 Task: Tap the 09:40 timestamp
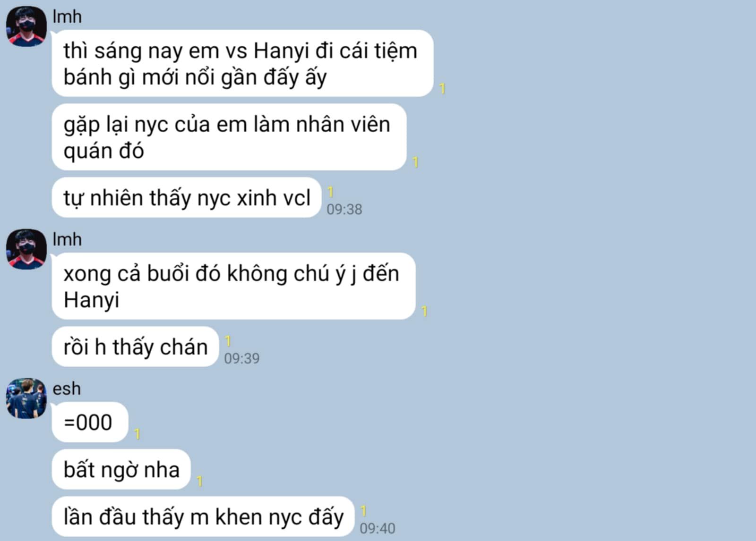pyautogui.click(x=378, y=528)
